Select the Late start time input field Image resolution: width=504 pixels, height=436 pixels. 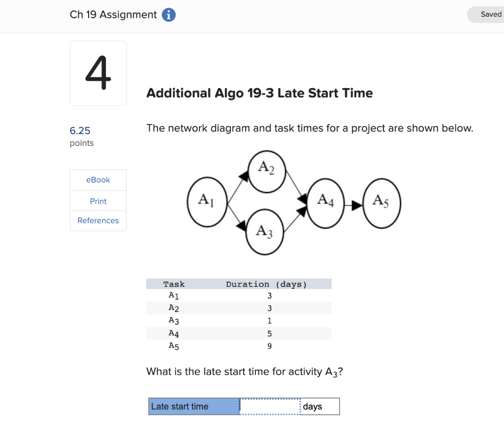tap(270, 406)
